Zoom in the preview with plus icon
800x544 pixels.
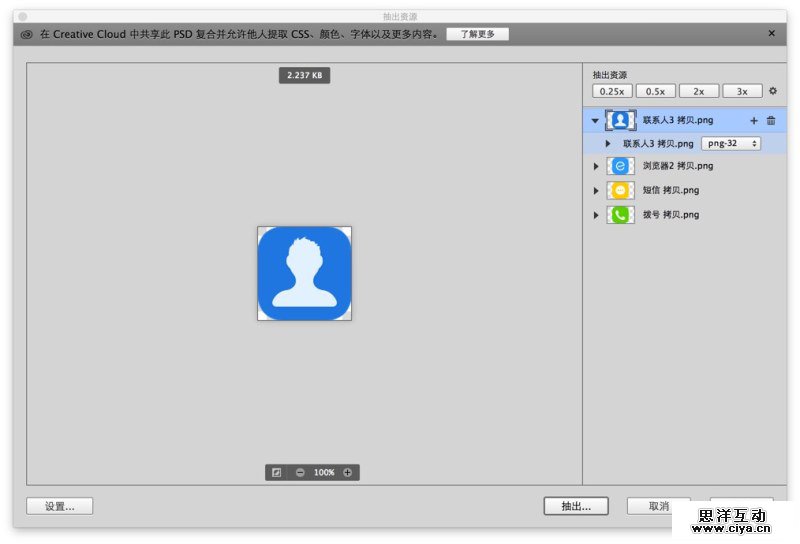348,473
